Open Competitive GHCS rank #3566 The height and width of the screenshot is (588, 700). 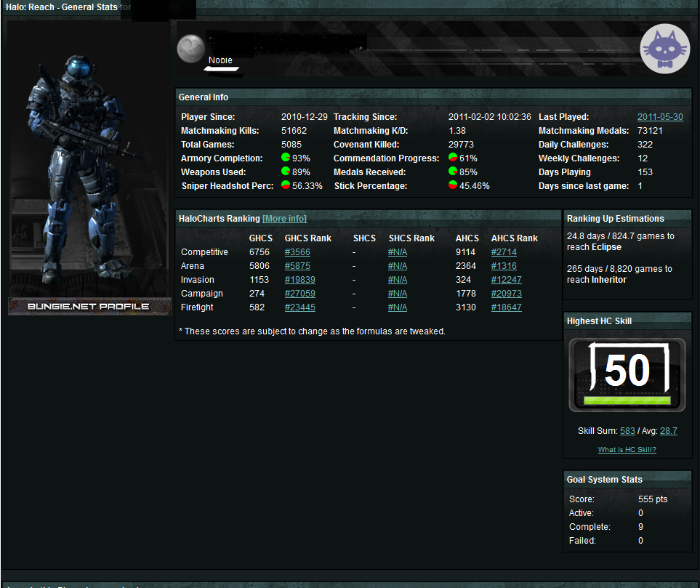click(297, 251)
